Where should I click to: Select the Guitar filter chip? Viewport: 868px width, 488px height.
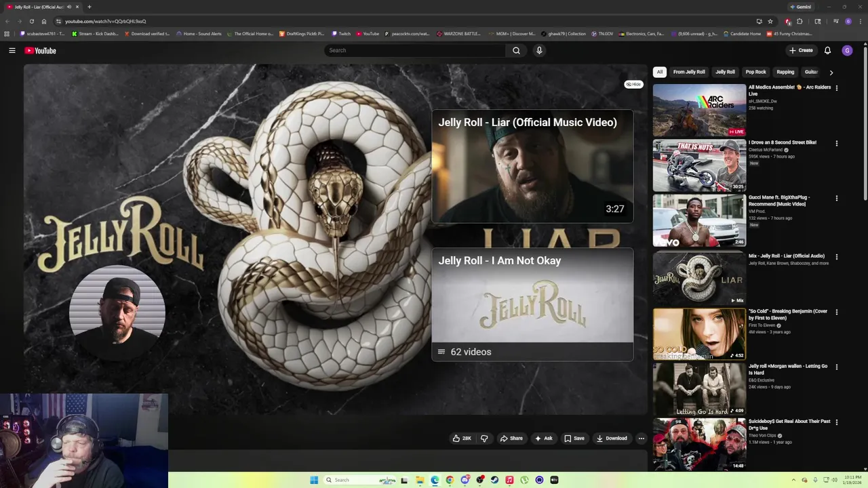pos(811,72)
